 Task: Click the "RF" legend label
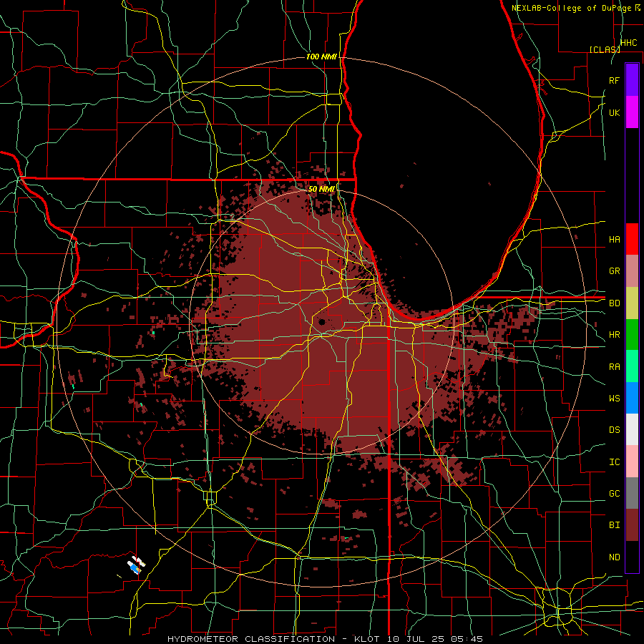tap(614, 80)
